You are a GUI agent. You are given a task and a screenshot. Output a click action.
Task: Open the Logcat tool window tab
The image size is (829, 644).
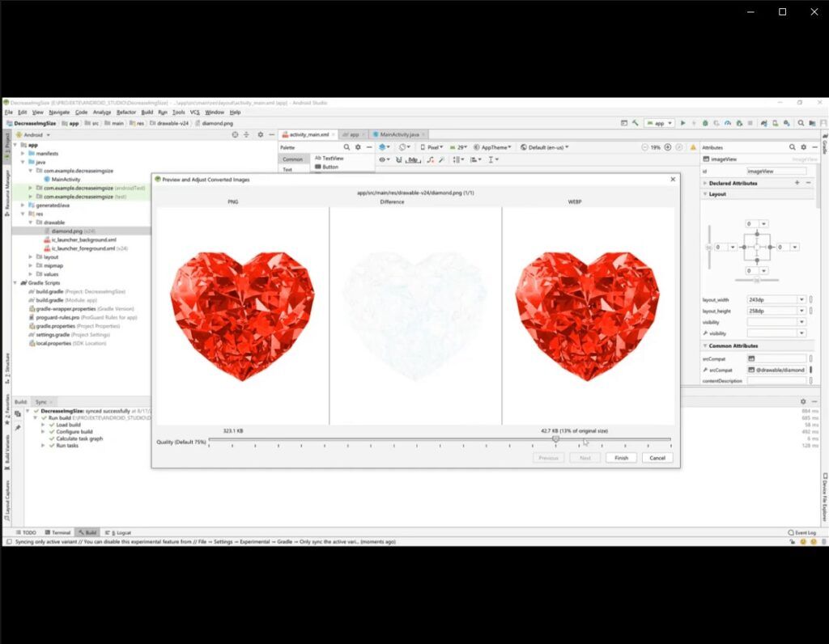coord(118,532)
